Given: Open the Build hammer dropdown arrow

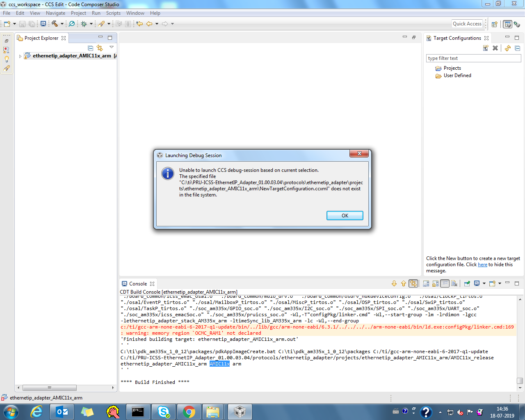Looking at the screenshot, I should click(62, 24).
